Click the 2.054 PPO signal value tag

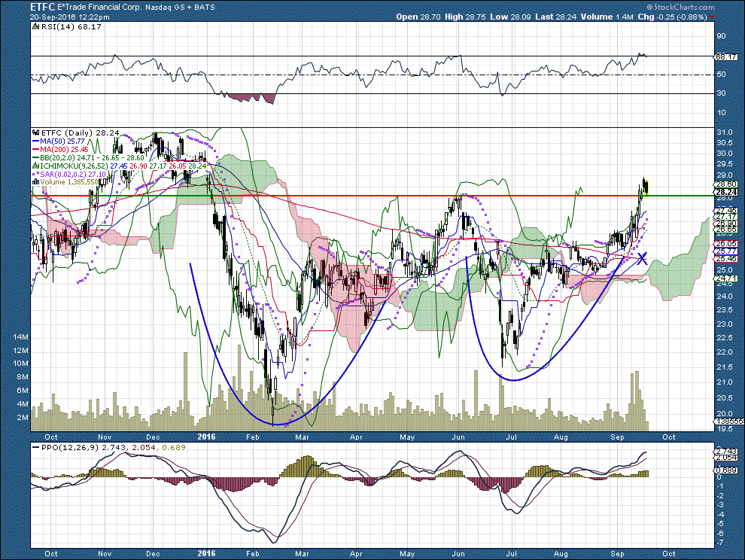[726, 458]
